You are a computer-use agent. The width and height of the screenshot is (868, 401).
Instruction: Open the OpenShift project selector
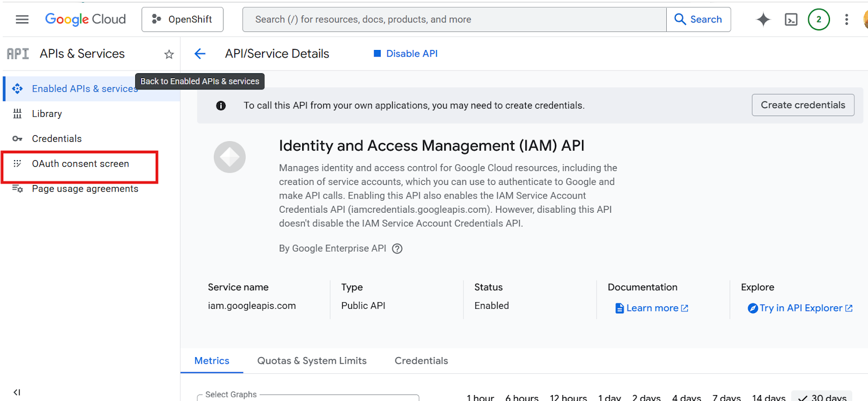(182, 20)
